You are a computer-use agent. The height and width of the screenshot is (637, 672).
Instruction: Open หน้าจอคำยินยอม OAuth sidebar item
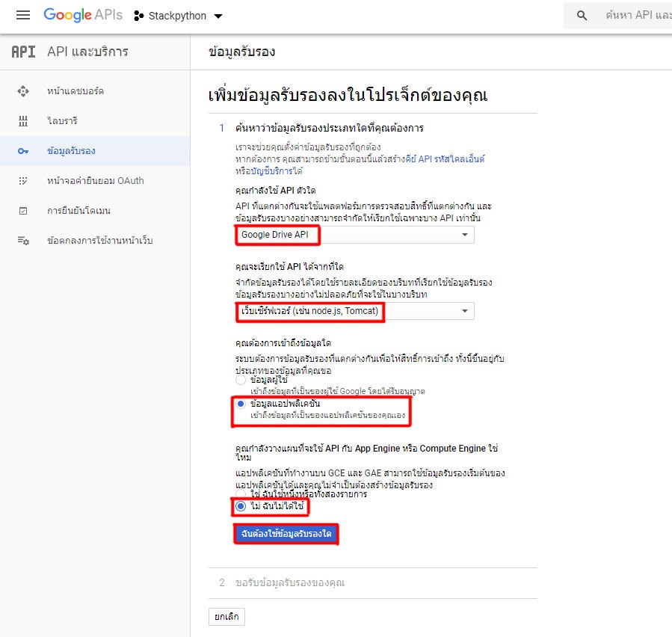[x=95, y=181]
